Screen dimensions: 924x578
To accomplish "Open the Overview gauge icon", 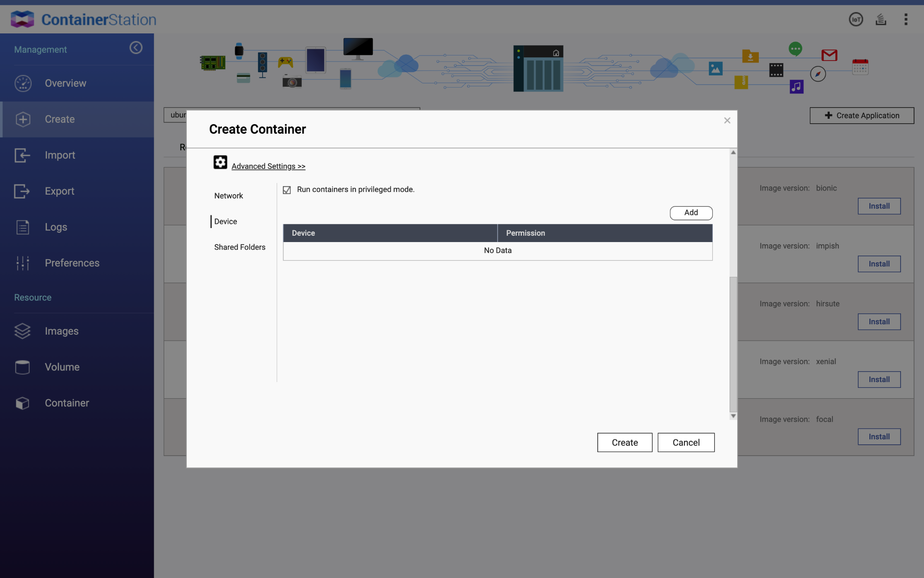I will tap(23, 84).
